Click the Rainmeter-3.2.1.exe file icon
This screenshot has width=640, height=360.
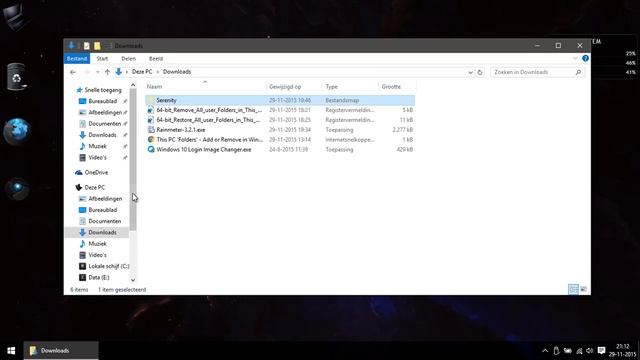click(x=151, y=130)
